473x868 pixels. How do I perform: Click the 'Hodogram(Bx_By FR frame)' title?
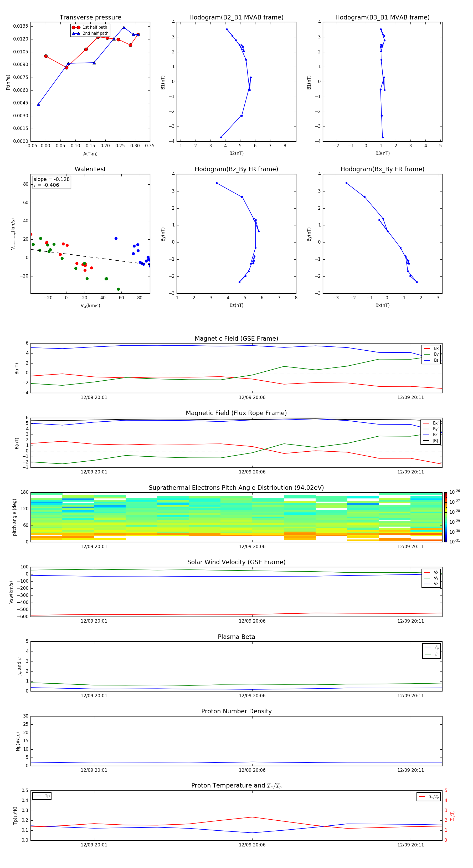[382, 169]
